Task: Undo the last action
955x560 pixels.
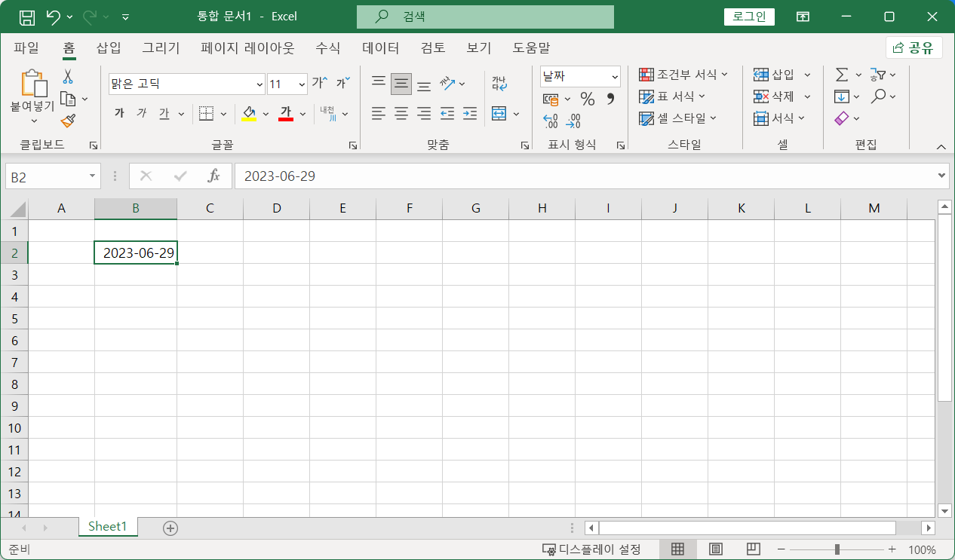Action: pyautogui.click(x=53, y=17)
